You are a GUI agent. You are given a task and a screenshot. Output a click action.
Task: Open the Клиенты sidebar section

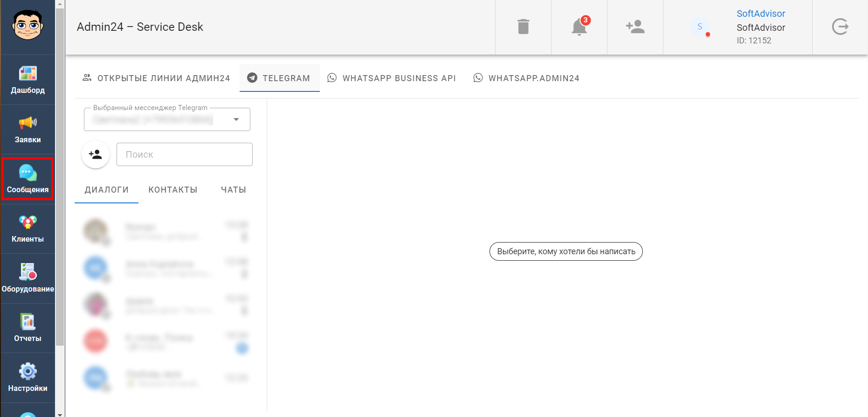[28, 229]
